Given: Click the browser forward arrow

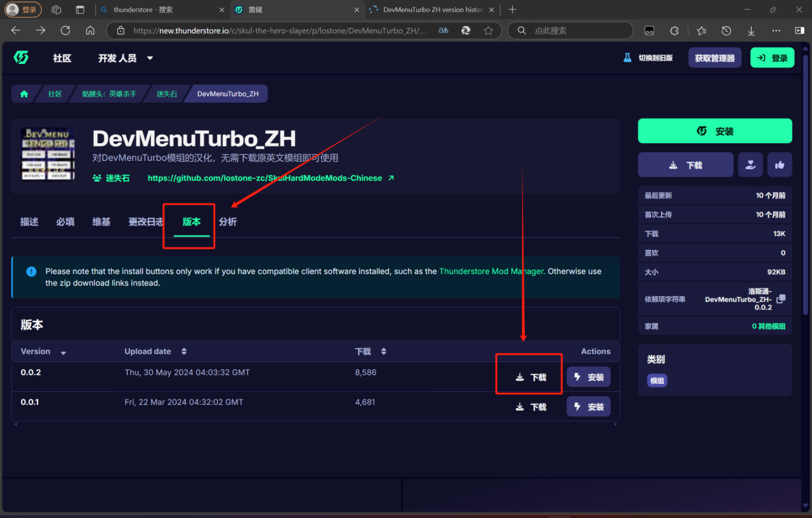Looking at the screenshot, I should (x=41, y=30).
